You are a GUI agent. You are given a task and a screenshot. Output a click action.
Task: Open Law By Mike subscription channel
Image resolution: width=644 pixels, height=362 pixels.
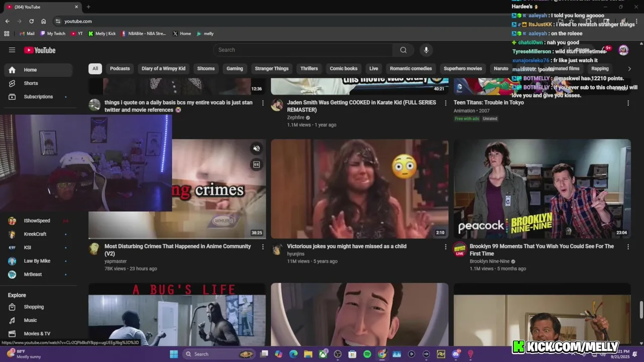tap(38, 261)
